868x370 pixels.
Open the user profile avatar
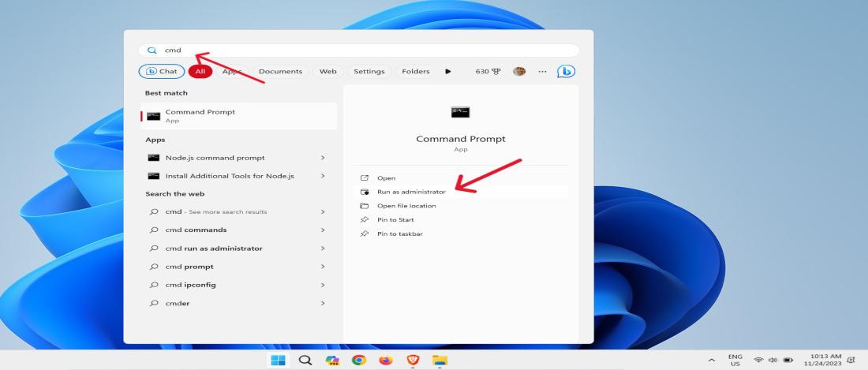(x=518, y=71)
